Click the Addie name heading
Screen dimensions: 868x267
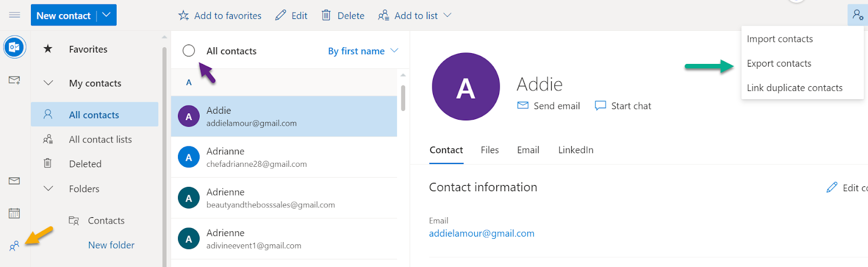pyautogui.click(x=540, y=84)
